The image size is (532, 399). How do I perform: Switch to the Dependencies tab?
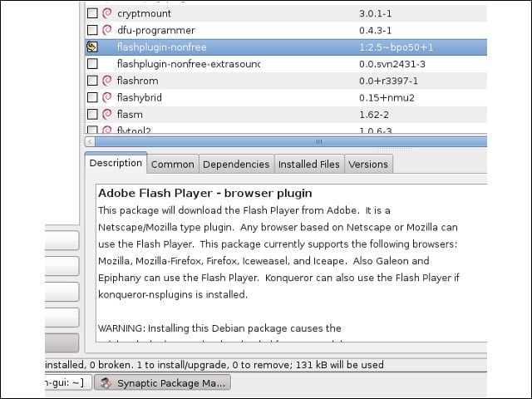click(236, 165)
